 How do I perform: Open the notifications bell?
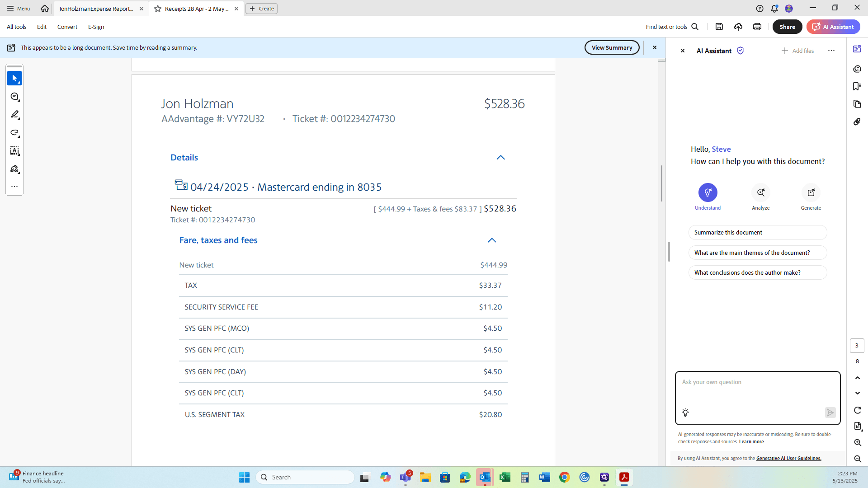[x=774, y=9]
